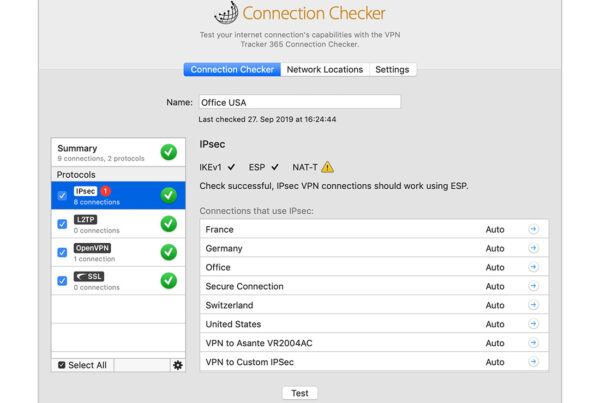
Task: Select the United States connection row
Action: [340, 324]
